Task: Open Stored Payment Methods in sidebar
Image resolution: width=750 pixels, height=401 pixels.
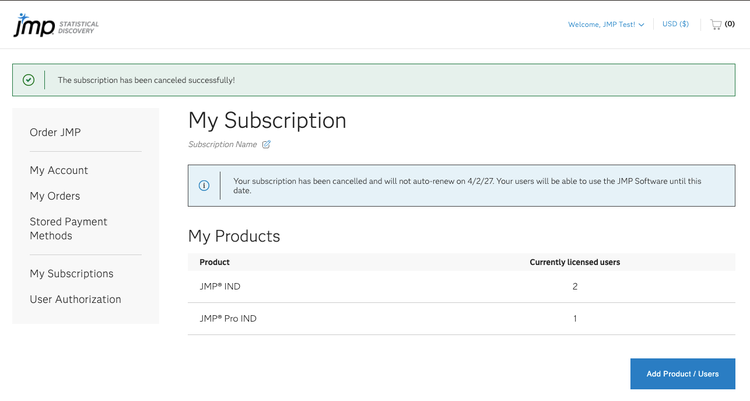Action: pyautogui.click(x=68, y=229)
